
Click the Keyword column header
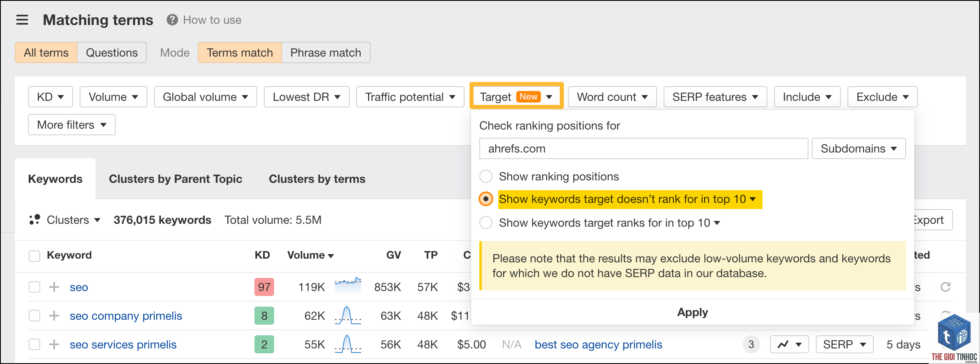tap(69, 255)
